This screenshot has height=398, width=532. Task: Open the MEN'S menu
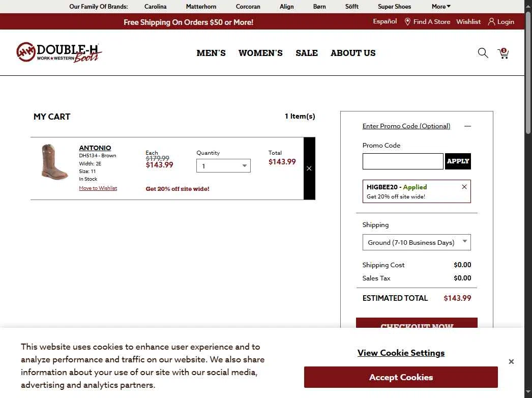(211, 53)
